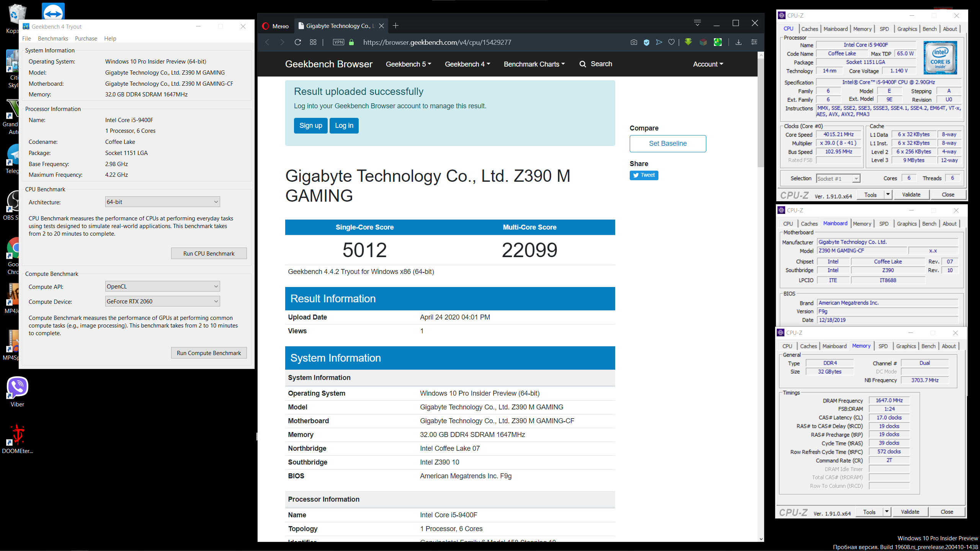The width and height of the screenshot is (980, 551).
Task: Click the CPU-Z title bar icon, top window
Action: click(782, 16)
